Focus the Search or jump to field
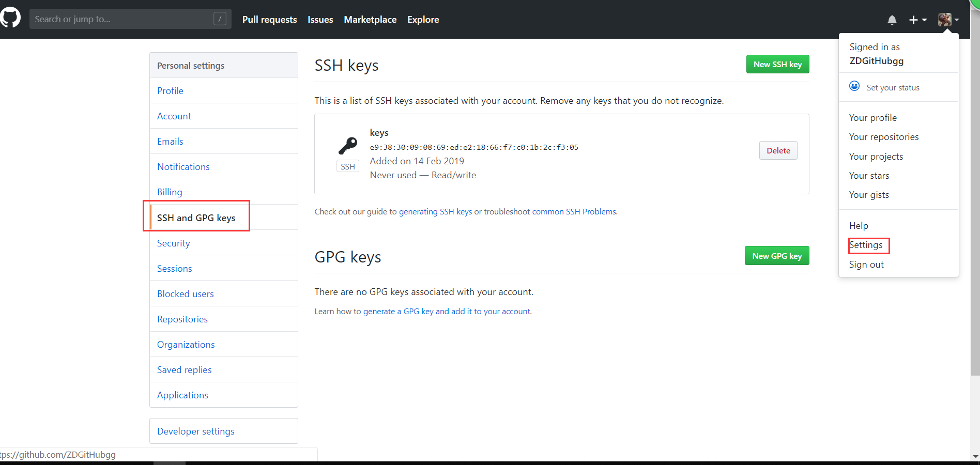Image resolution: width=980 pixels, height=465 pixels. tap(130, 19)
